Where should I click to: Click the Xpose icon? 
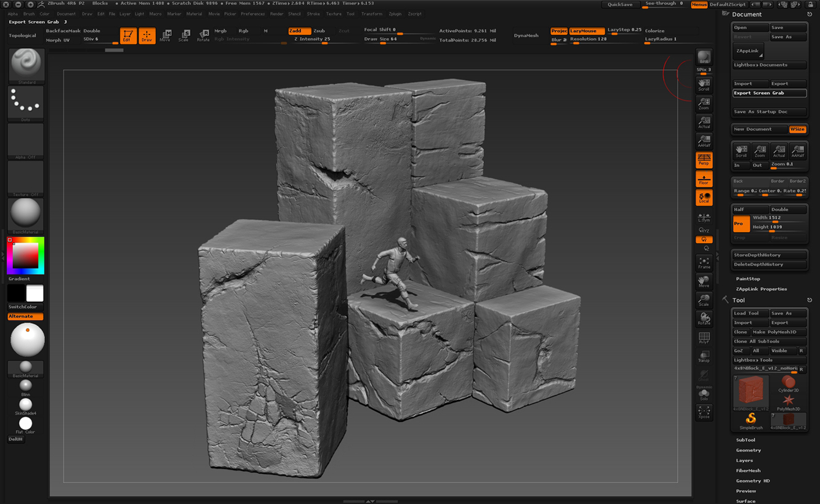[x=704, y=412]
